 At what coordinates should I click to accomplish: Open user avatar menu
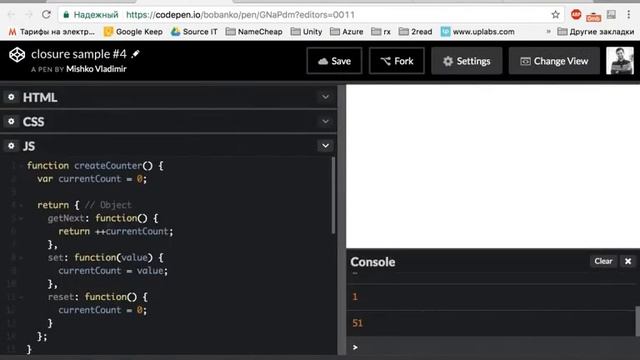(620, 60)
